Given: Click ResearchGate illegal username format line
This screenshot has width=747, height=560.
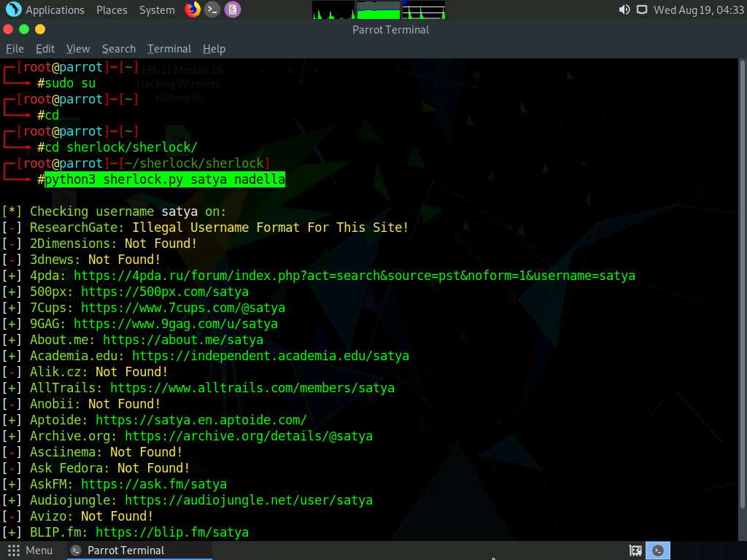Looking at the screenshot, I should (205, 227).
